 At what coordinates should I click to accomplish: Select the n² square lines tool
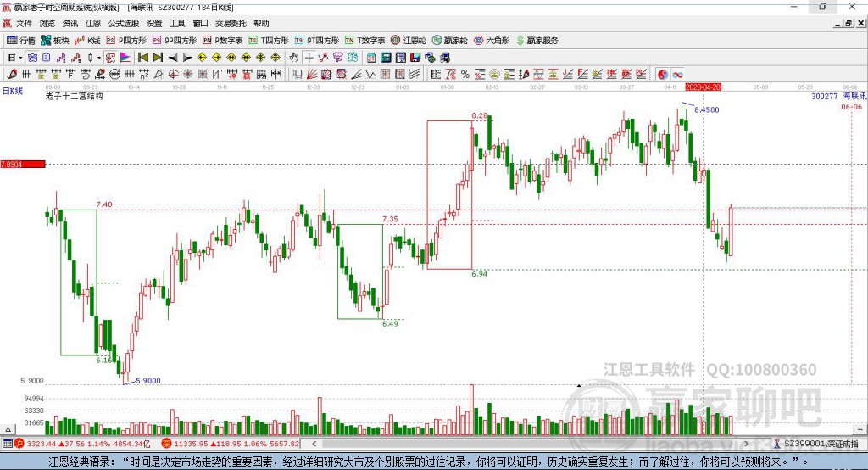coord(144,75)
